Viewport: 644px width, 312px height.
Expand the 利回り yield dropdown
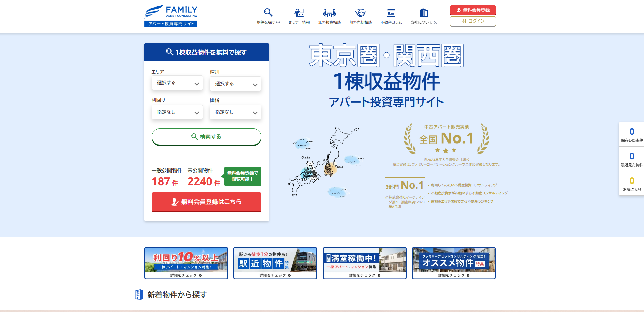tap(177, 112)
